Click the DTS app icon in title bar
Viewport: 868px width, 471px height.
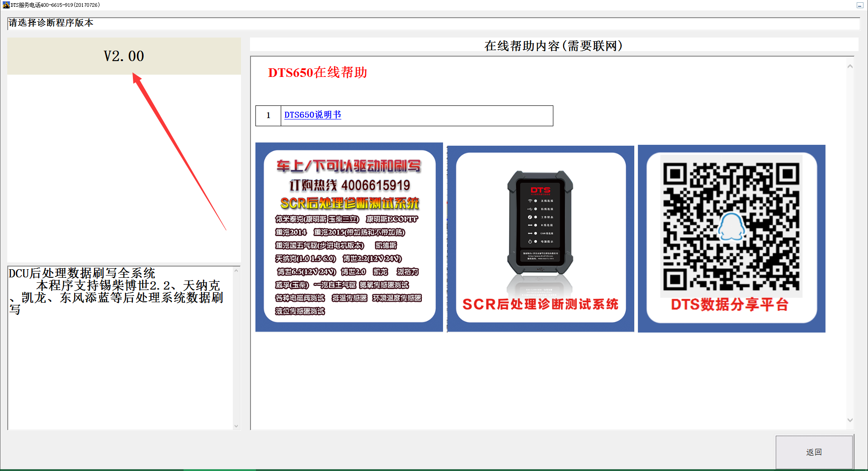tap(6, 5)
